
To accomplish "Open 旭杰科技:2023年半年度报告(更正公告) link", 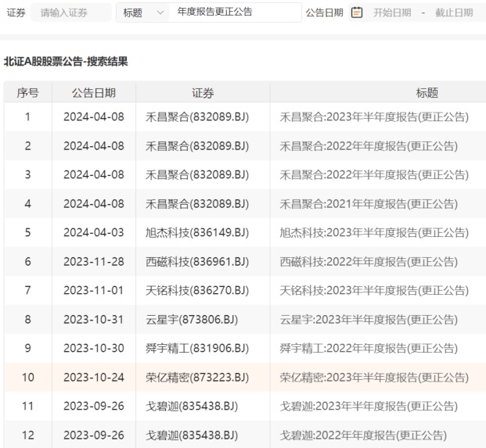I will pos(374,233).
